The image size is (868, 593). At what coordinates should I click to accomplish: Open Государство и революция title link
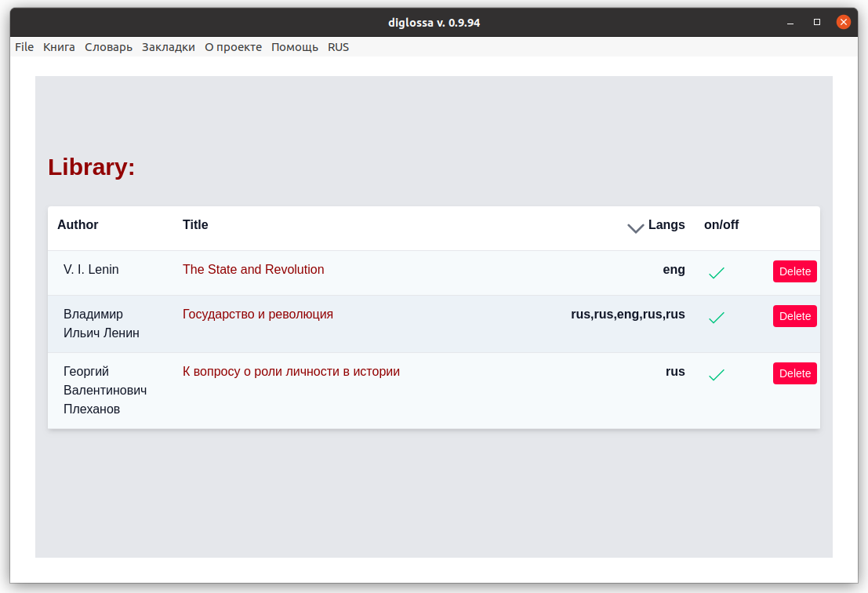258,315
